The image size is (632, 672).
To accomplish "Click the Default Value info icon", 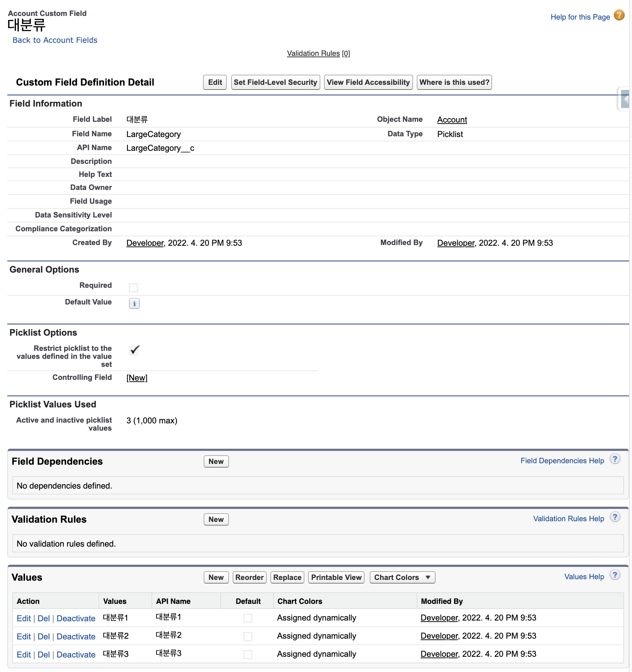I will (134, 303).
